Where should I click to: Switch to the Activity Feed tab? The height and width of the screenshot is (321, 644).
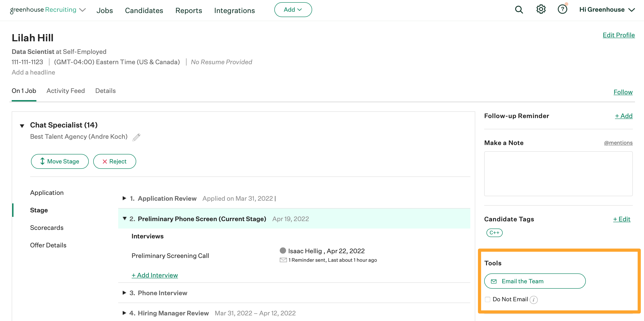65,91
